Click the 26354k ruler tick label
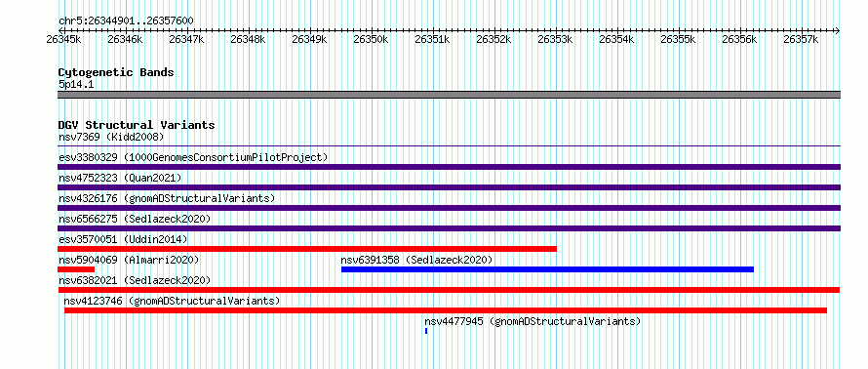This screenshot has height=369, width=868. tap(616, 39)
